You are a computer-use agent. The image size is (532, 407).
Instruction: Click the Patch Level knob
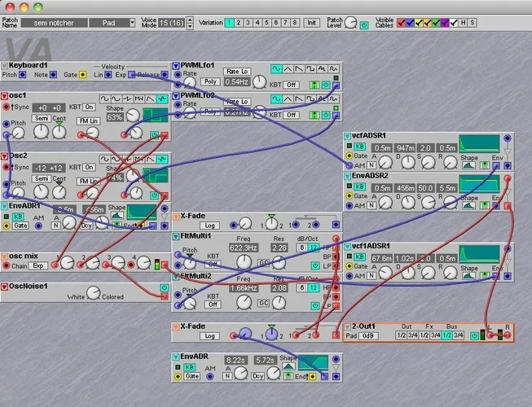point(351,23)
